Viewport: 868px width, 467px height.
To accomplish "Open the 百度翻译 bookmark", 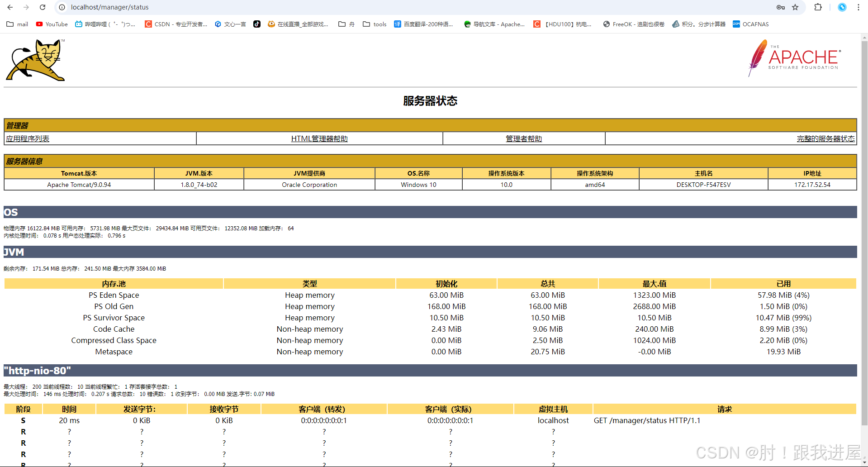I will (423, 24).
